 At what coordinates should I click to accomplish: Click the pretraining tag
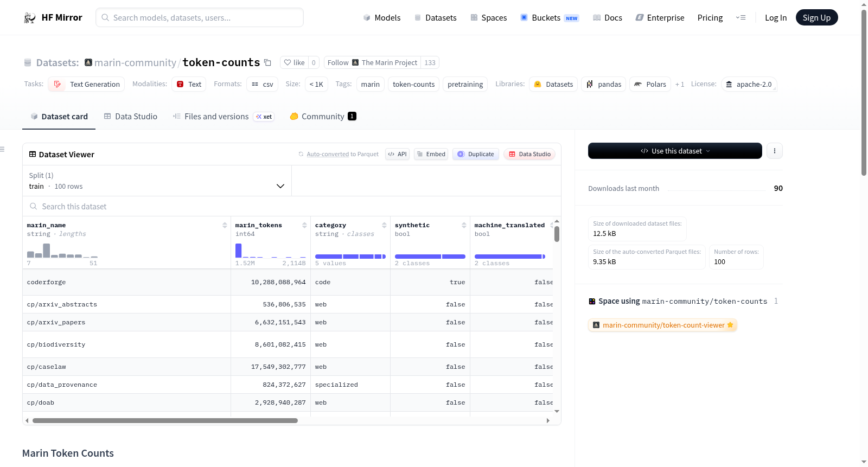click(465, 84)
